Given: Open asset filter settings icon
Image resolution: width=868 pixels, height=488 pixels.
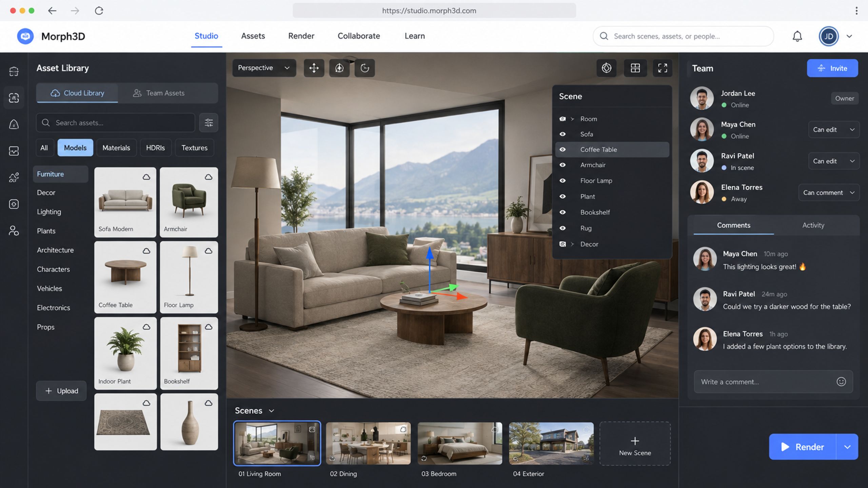Looking at the screenshot, I should 209,123.
